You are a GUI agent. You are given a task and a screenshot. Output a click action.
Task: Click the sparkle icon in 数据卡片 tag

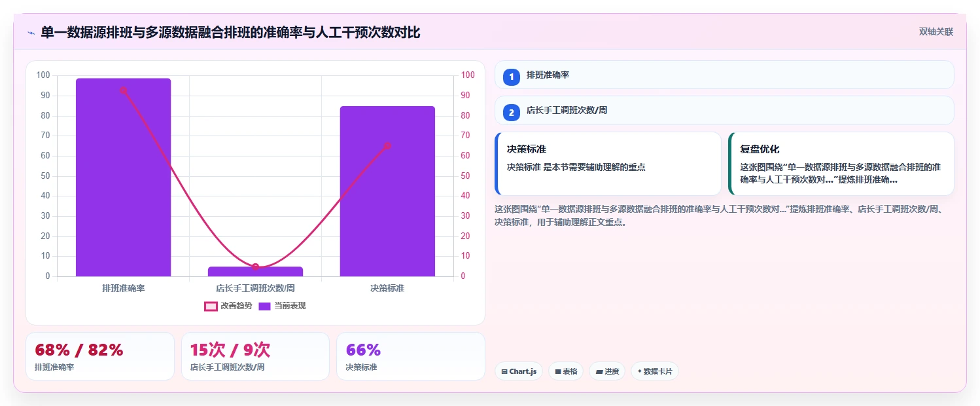coord(639,371)
